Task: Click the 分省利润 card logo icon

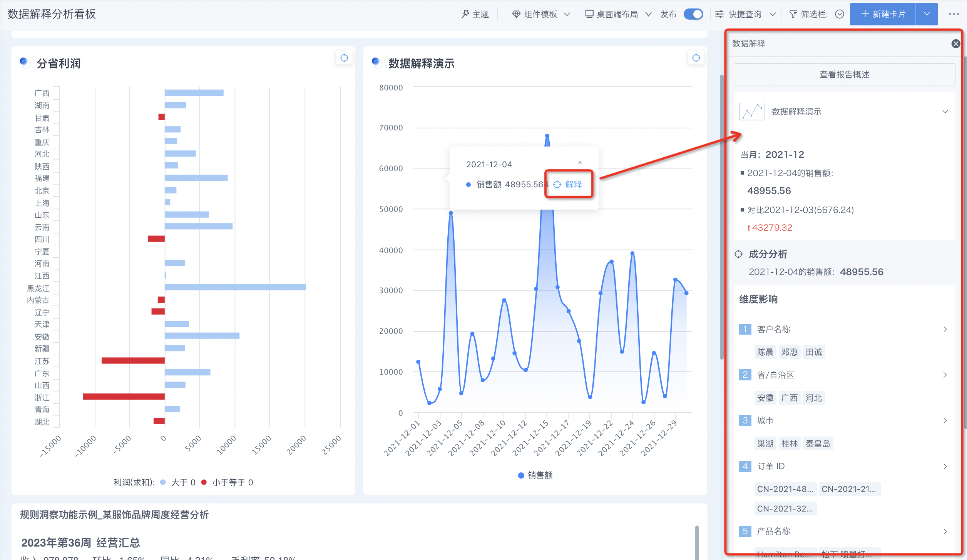Action: pos(25,62)
